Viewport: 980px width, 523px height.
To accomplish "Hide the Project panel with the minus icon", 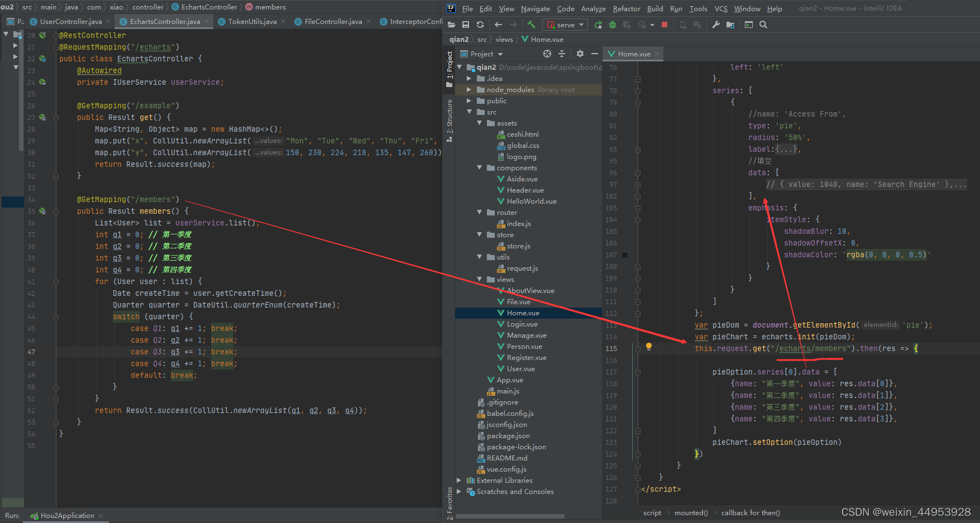I will 595,54.
